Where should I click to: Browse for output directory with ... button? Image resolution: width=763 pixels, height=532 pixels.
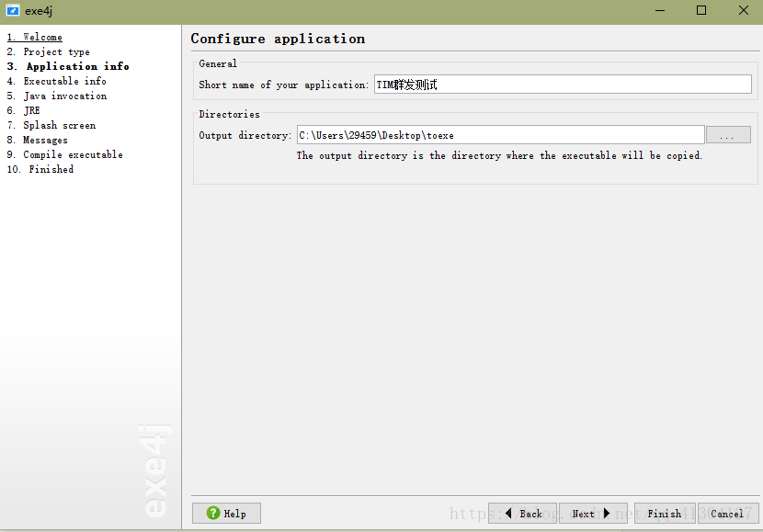pyautogui.click(x=728, y=135)
